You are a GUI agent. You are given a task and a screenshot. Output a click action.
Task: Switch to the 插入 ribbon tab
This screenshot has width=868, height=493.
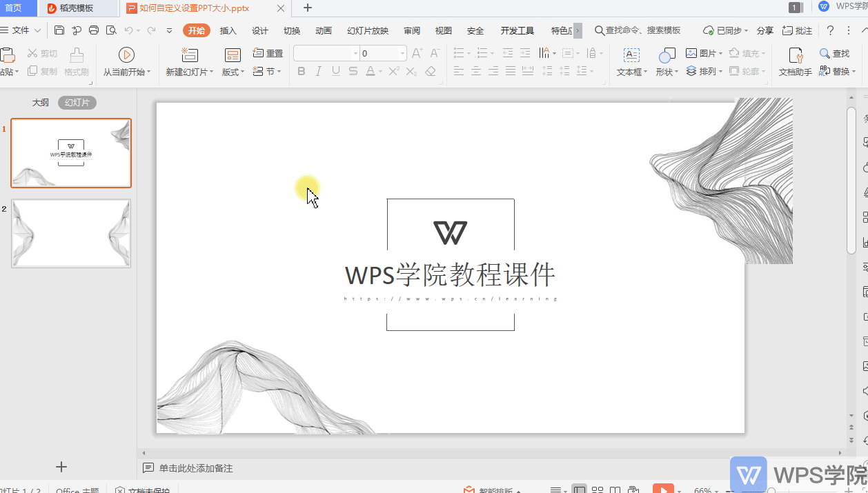(x=228, y=30)
